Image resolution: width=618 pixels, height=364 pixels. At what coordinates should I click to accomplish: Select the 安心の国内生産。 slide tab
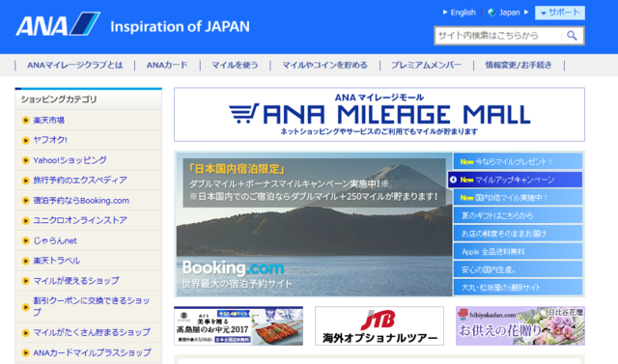[518, 269]
